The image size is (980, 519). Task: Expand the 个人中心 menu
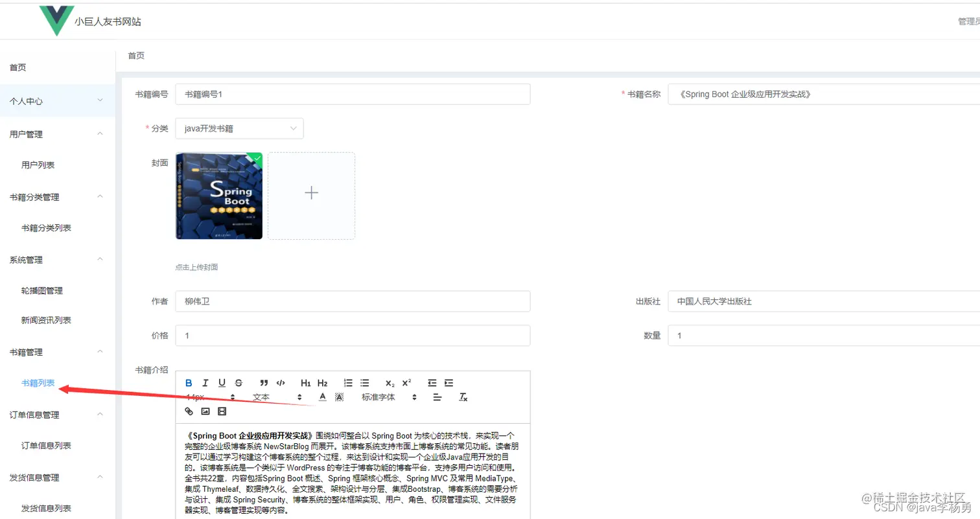coord(58,101)
